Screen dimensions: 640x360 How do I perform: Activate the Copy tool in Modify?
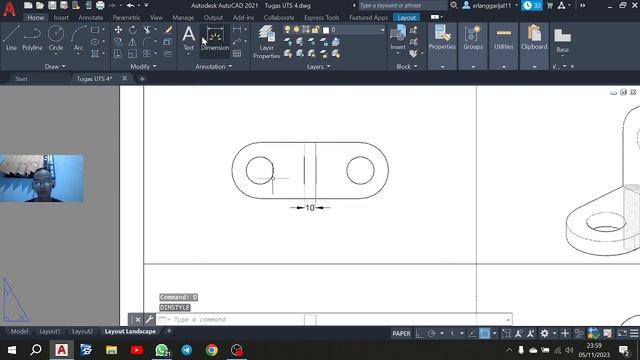coord(118,42)
